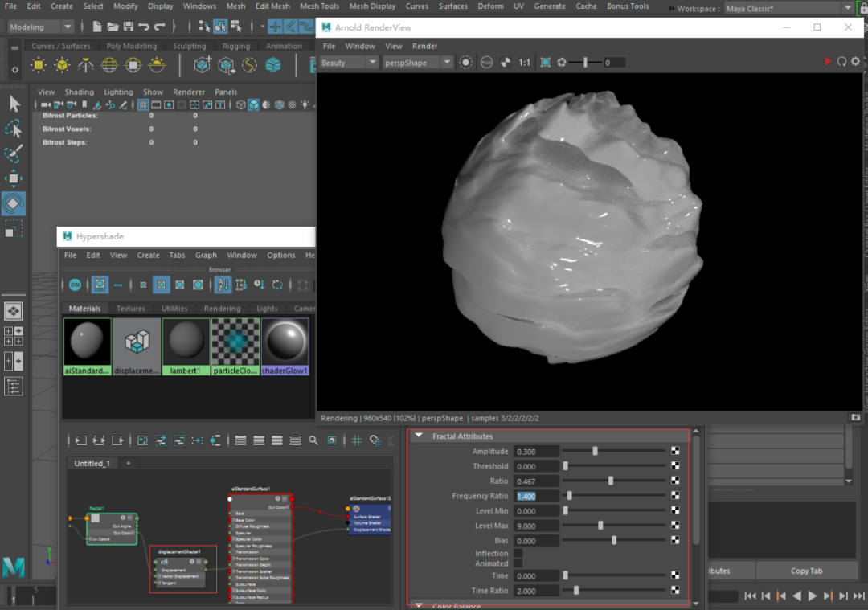Open the Renderer menu in viewport panel

pyautogui.click(x=189, y=92)
